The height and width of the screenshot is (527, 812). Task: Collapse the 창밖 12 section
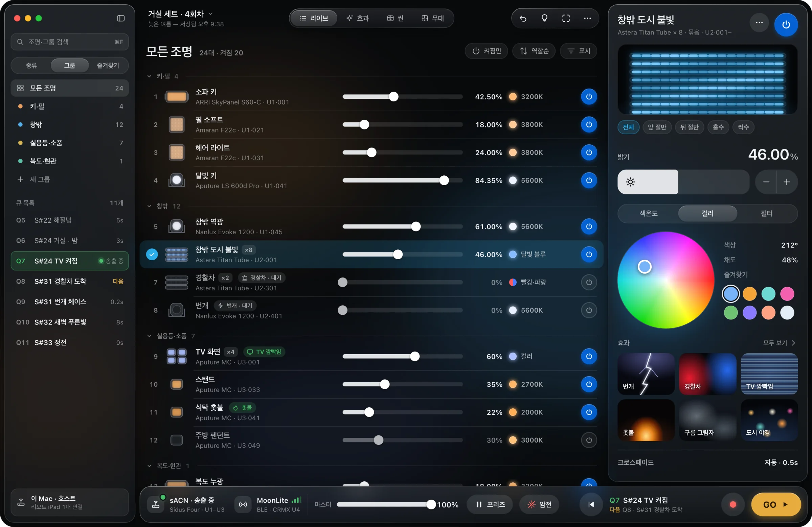coord(150,206)
